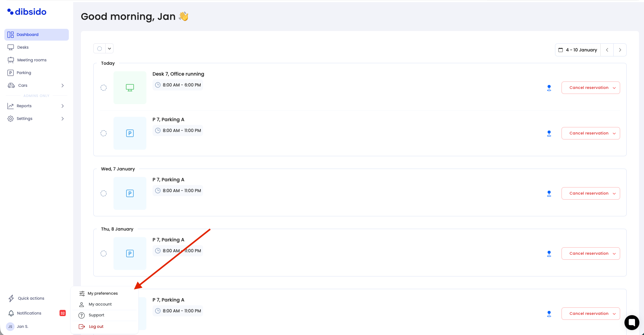
Task: Click map pin for Wed 7 January parking
Action: click(x=549, y=194)
